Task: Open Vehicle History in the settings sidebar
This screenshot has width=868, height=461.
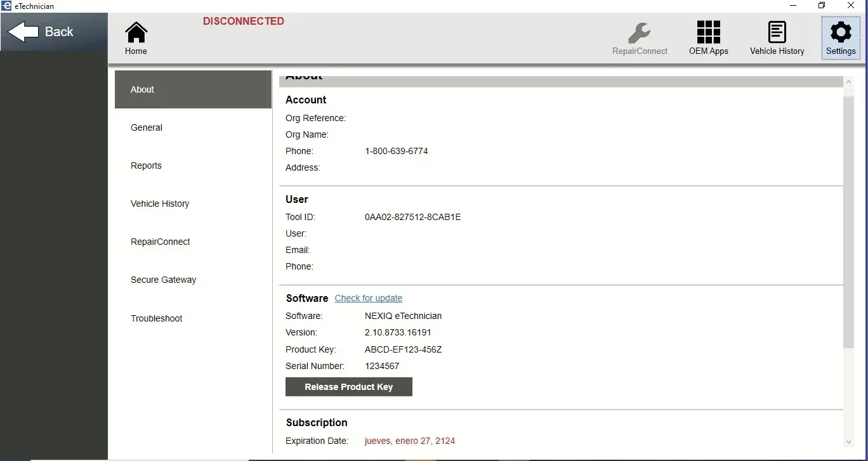Action: pos(193,204)
